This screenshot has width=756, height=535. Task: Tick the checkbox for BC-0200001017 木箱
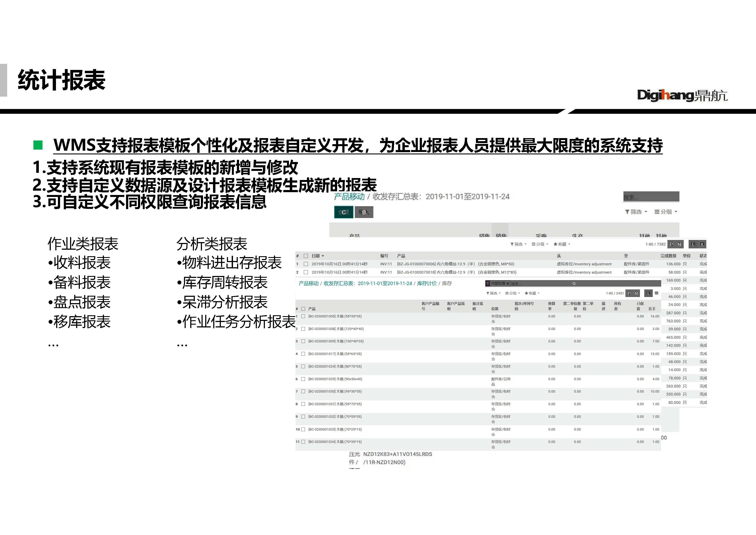303,354
